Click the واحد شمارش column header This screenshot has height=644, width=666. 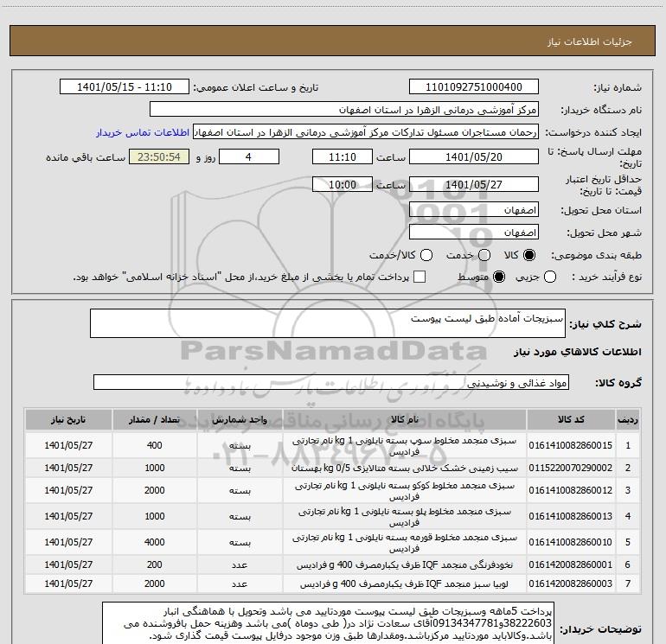[x=240, y=419]
